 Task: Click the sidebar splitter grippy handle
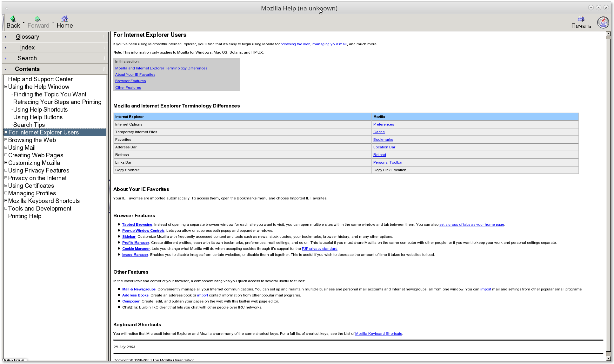pos(109,197)
